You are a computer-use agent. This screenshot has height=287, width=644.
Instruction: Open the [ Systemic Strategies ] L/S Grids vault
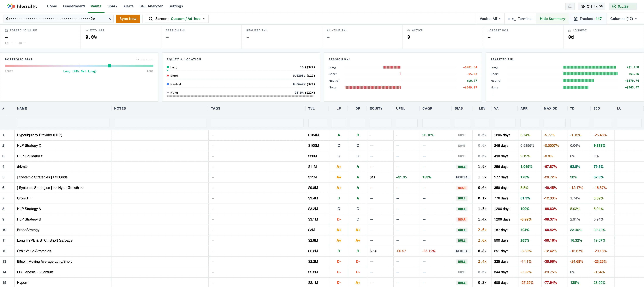[x=42, y=177]
